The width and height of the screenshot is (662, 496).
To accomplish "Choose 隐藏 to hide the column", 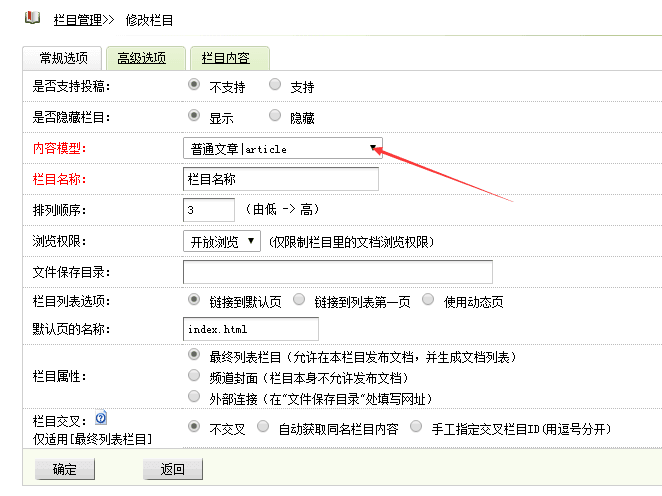I will point(275,116).
